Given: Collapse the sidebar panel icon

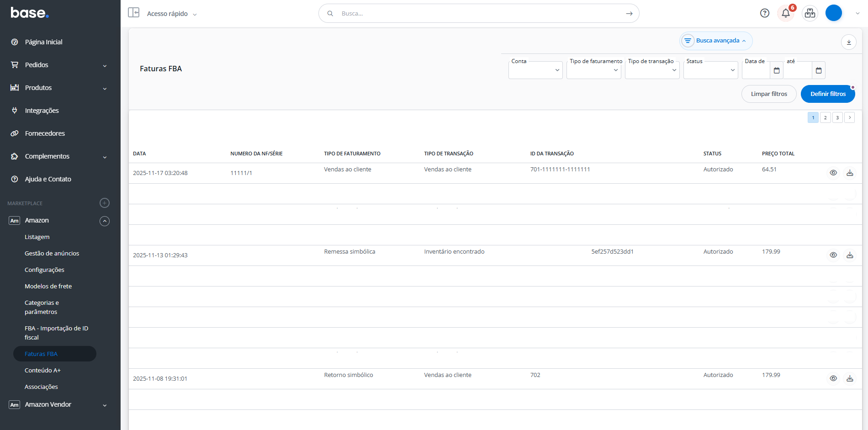Looking at the screenshot, I should [133, 12].
